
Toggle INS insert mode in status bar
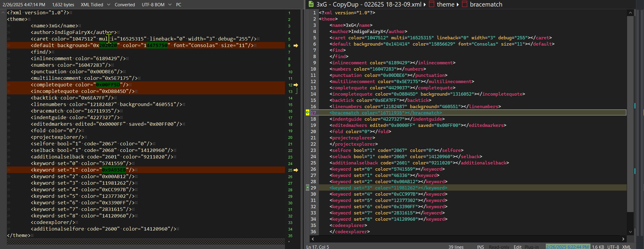[x=480, y=247]
